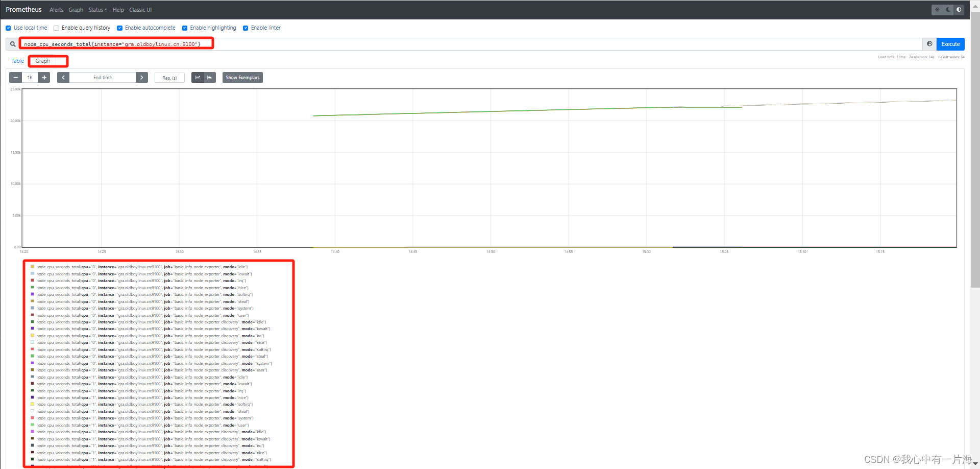Select legend cpu="1" node_exporter (non-discovery) mode="softirq"

point(142,404)
